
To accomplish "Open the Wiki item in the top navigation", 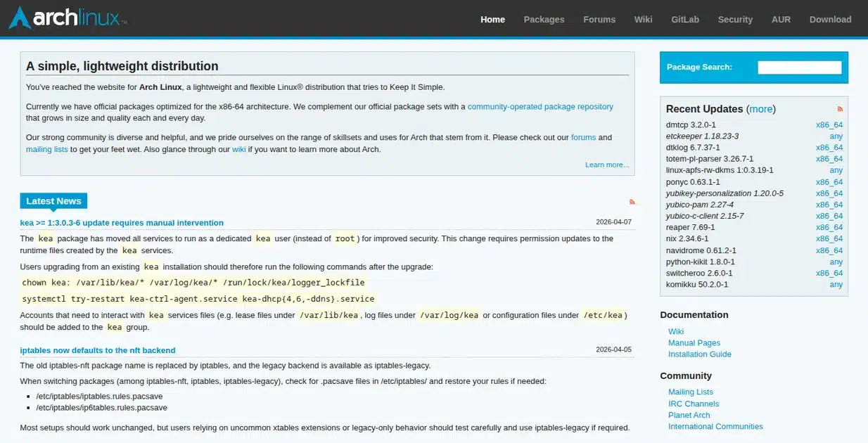I will click(643, 20).
